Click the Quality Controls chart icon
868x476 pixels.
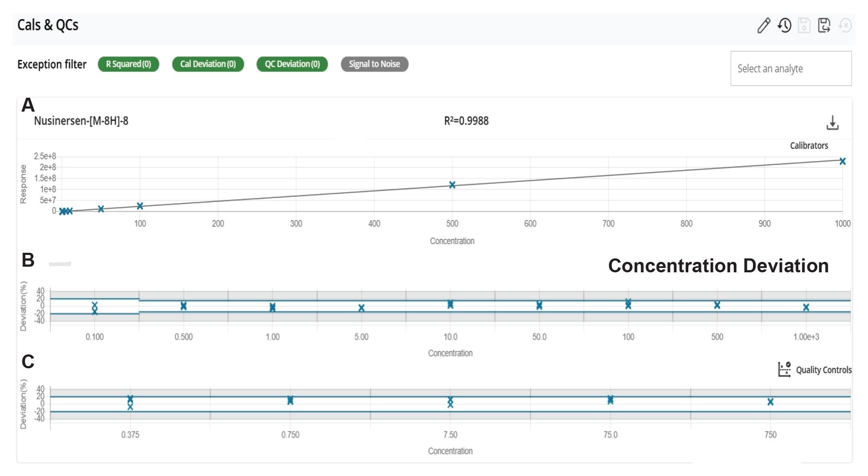tap(784, 370)
